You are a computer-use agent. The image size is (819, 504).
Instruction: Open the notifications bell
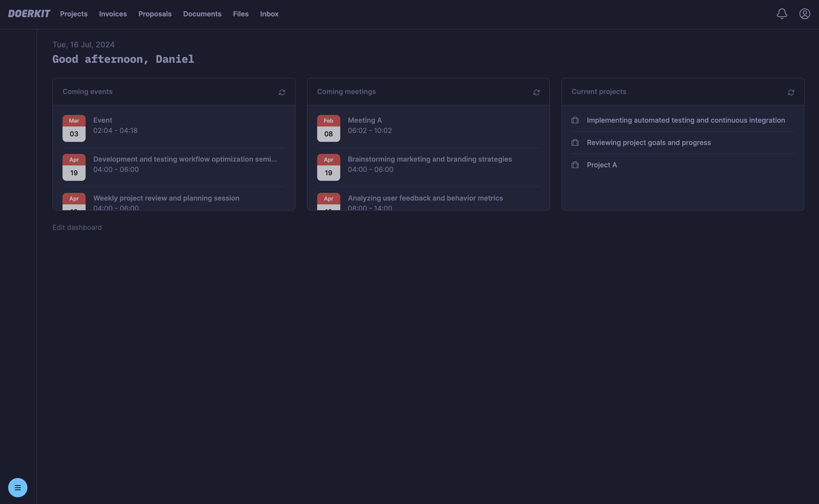click(782, 14)
